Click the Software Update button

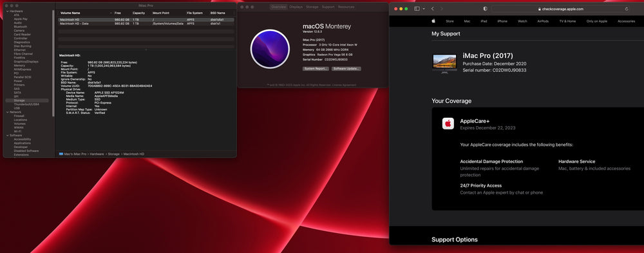coord(346,69)
